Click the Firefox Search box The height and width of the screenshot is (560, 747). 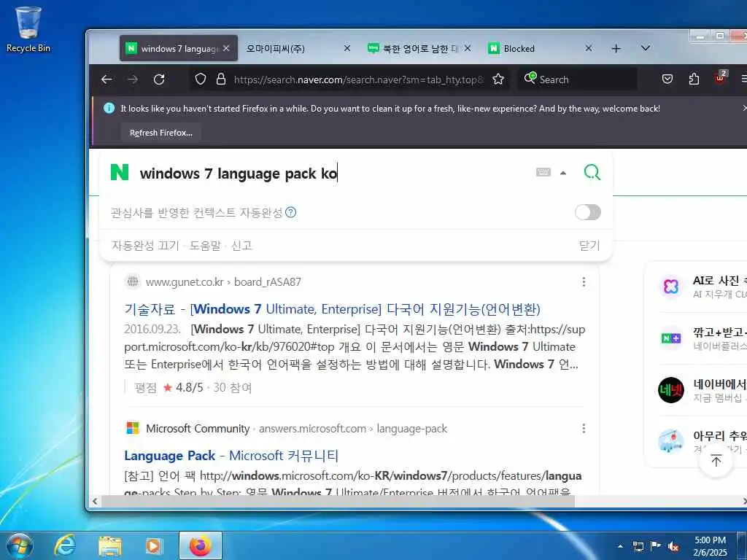tap(578, 79)
